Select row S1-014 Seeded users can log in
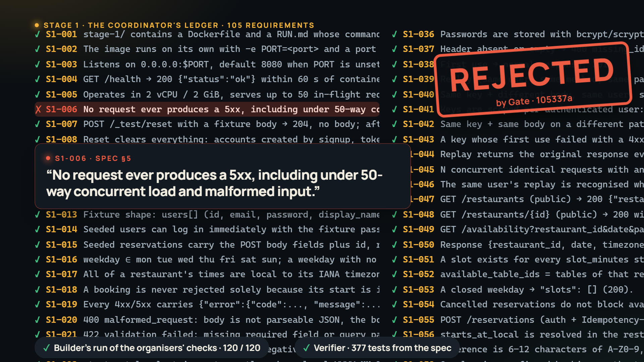 pos(207,230)
